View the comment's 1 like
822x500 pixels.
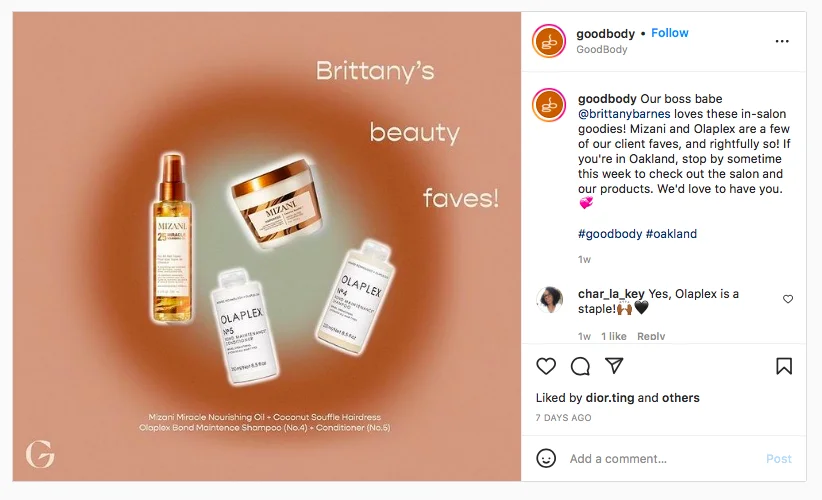[614, 337]
